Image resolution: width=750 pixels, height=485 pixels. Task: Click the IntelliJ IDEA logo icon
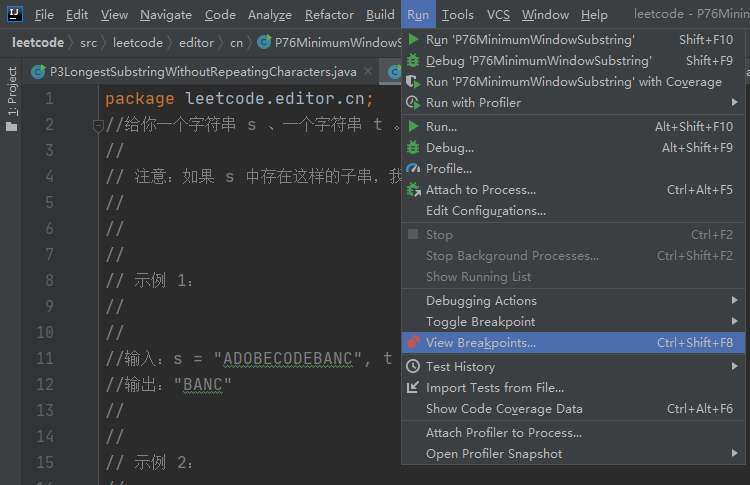15,14
